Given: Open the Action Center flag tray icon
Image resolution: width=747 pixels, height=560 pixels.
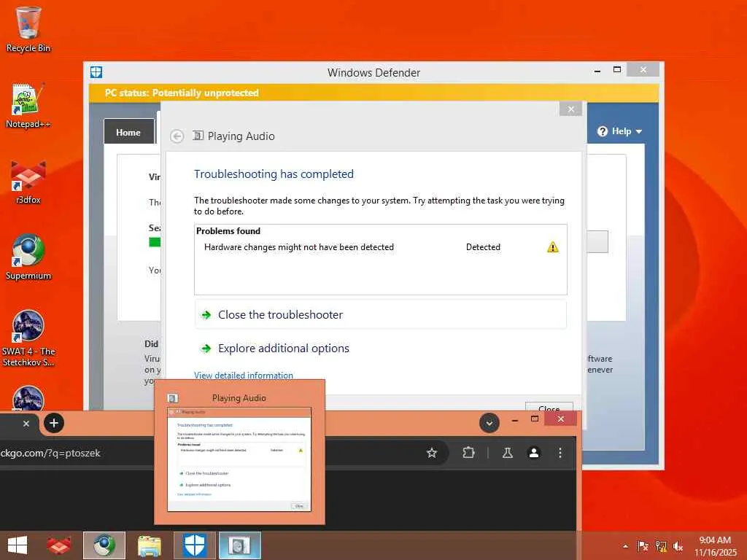Looking at the screenshot, I should click(x=643, y=546).
